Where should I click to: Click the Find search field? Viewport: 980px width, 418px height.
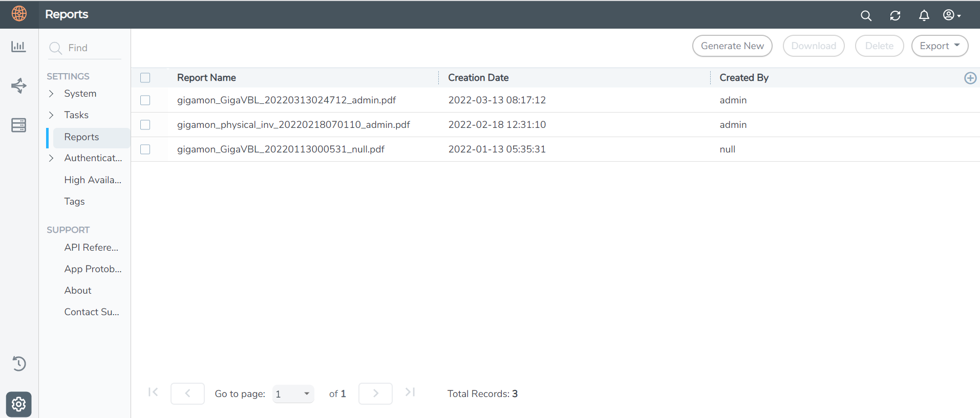(92, 48)
